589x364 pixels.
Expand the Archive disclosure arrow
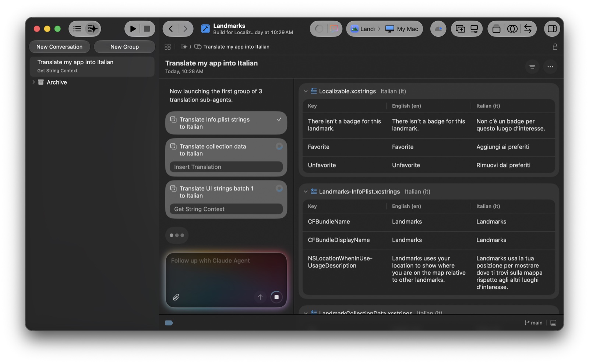[x=33, y=82]
